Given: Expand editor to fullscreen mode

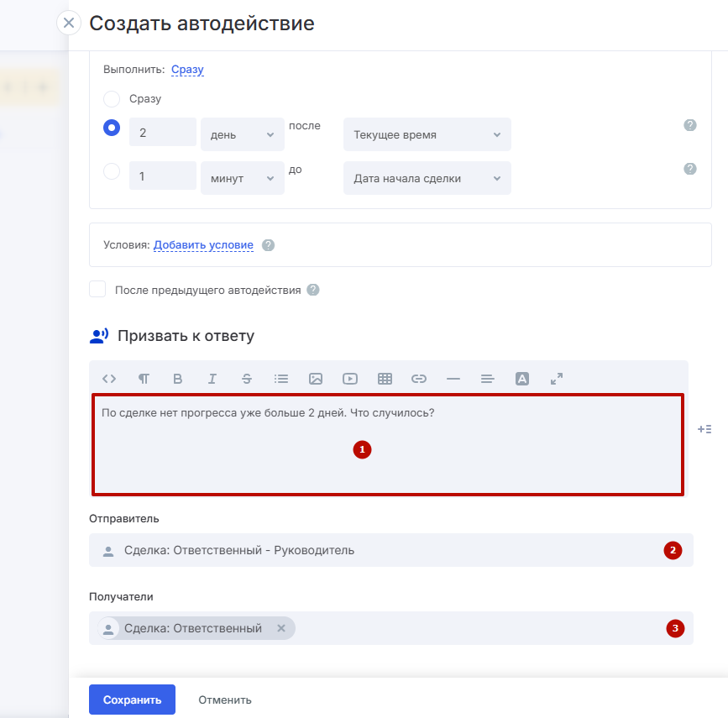Looking at the screenshot, I should click(557, 379).
